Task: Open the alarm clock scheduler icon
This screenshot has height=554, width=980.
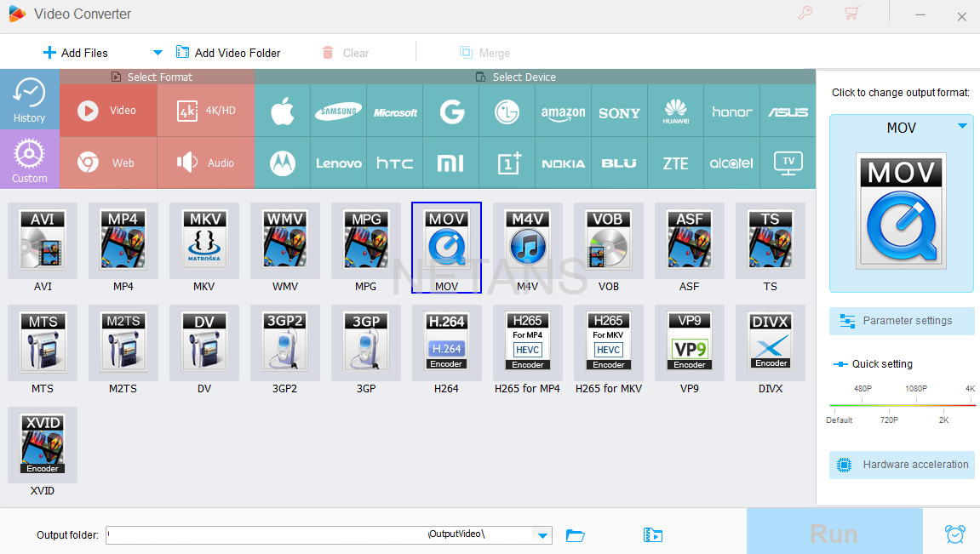Action: point(955,534)
